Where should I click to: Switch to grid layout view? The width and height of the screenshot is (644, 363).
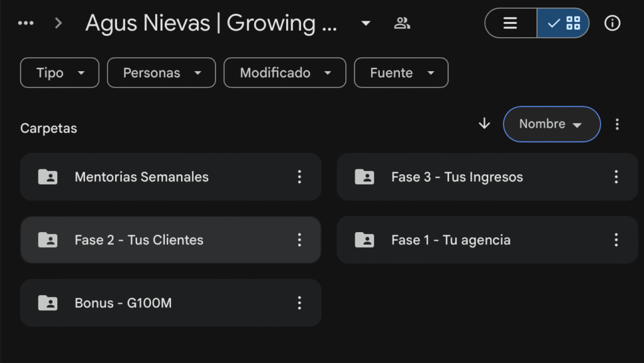[x=563, y=23]
